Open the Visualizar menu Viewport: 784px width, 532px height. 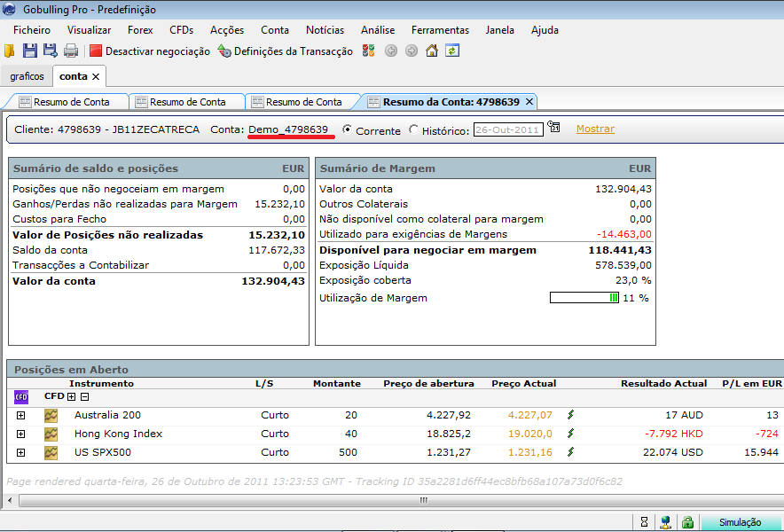click(x=89, y=30)
